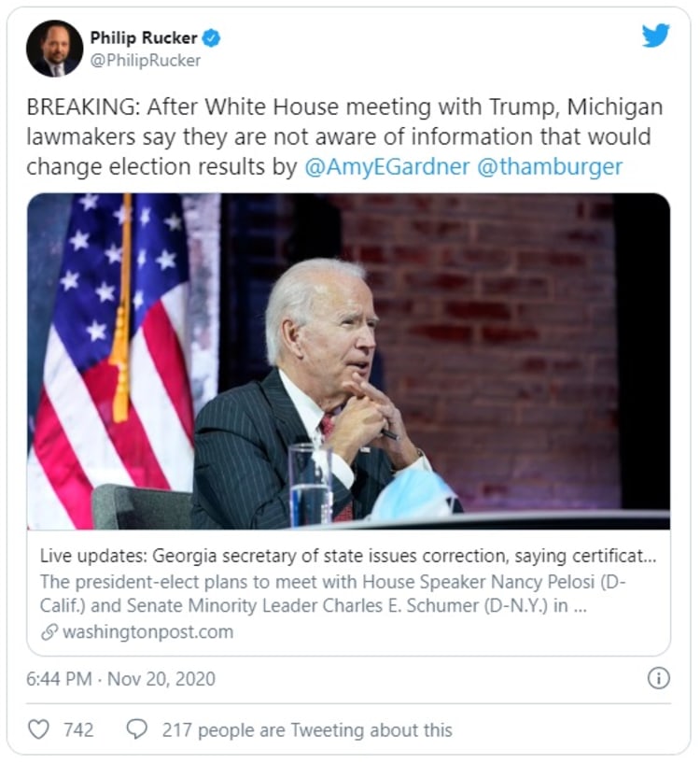Click the chain link icon beside washingtonpost.com
This screenshot has width=700, height=764.
(49, 632)
